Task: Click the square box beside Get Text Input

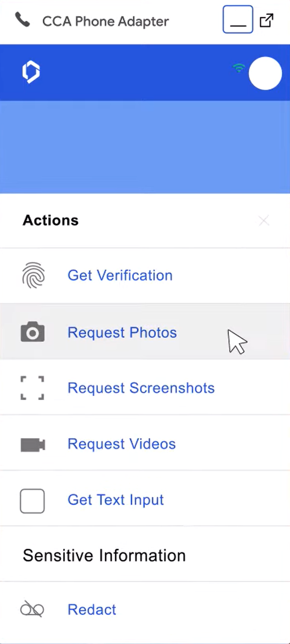Action: [x=32, y=501]
